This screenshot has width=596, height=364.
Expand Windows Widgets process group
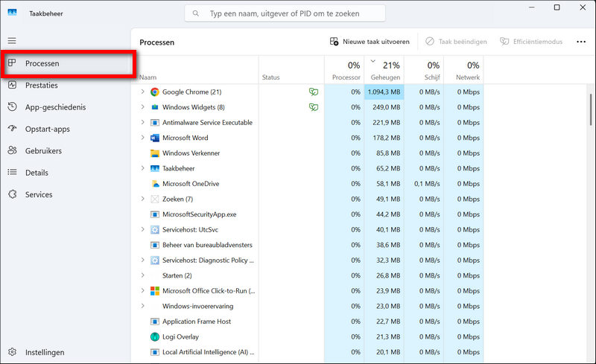(142, 107)
